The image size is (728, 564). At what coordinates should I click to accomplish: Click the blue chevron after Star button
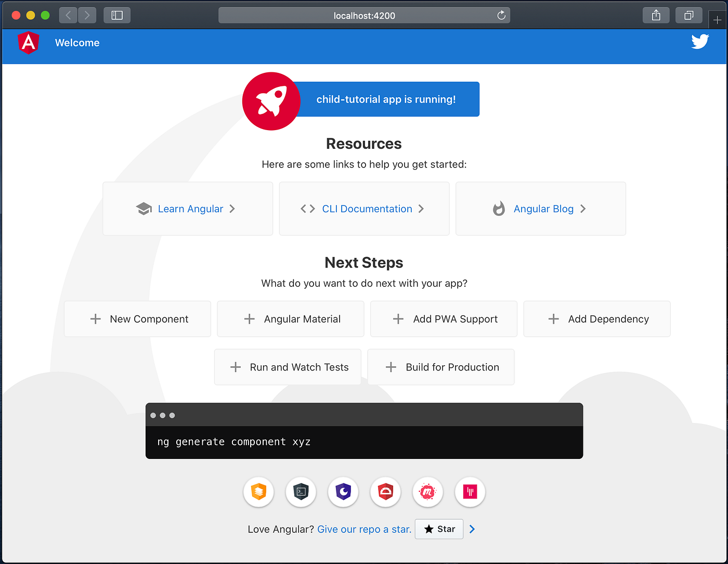click(x=472, y=529)
